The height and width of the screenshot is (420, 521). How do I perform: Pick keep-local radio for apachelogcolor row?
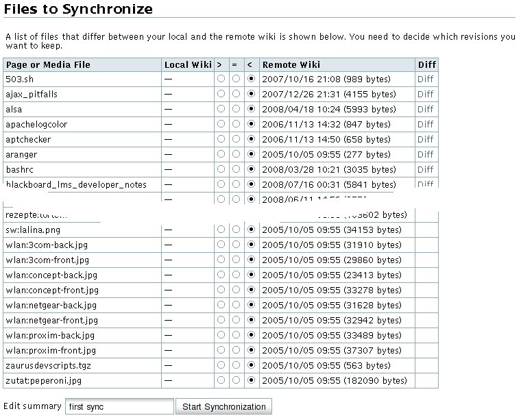click(x=221, y=124)
